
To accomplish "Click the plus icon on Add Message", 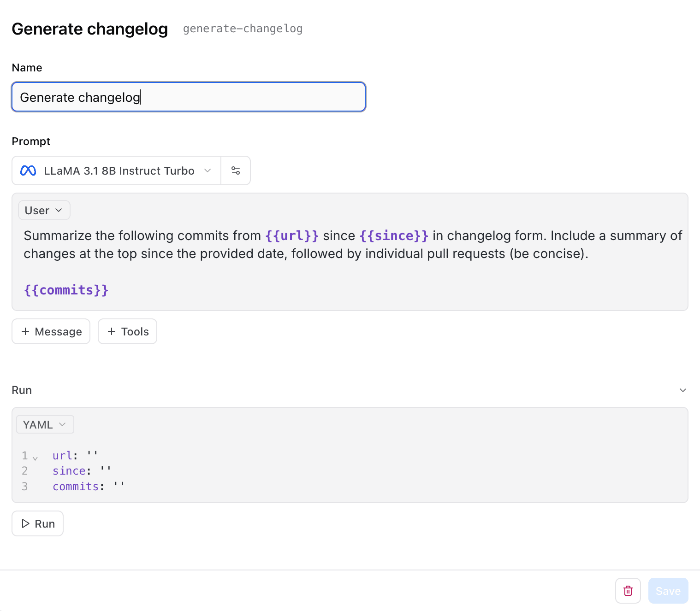I will tap(25, 331).
